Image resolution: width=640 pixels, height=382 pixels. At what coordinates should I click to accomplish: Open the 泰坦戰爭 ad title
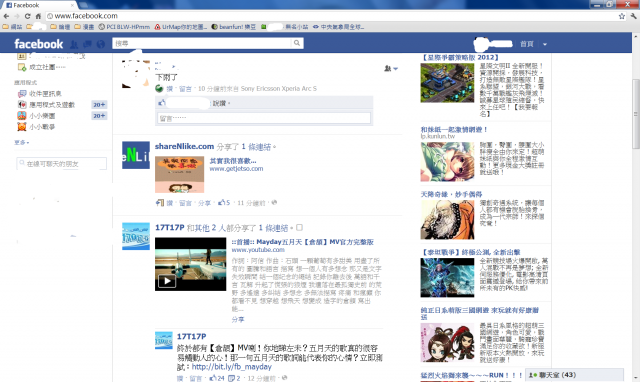pyautogui.click(x=471, y=252)
